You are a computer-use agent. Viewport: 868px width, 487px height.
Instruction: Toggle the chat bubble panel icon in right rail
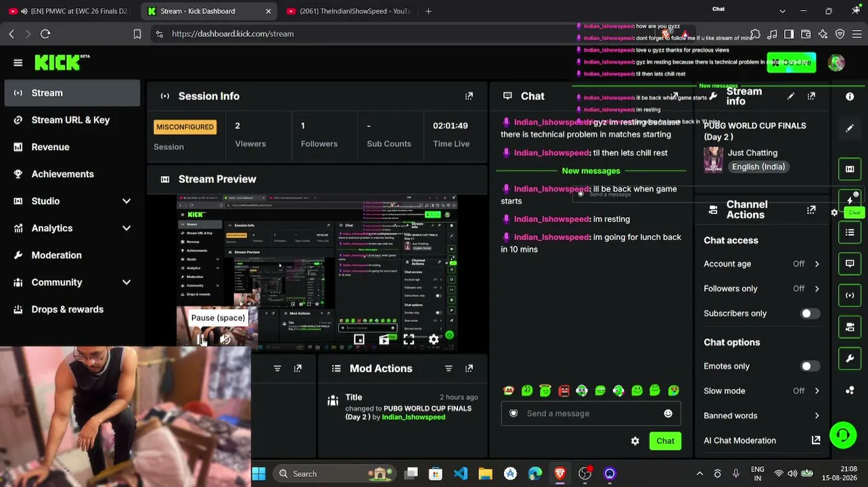pyautogui.click(x=850, y=264)
